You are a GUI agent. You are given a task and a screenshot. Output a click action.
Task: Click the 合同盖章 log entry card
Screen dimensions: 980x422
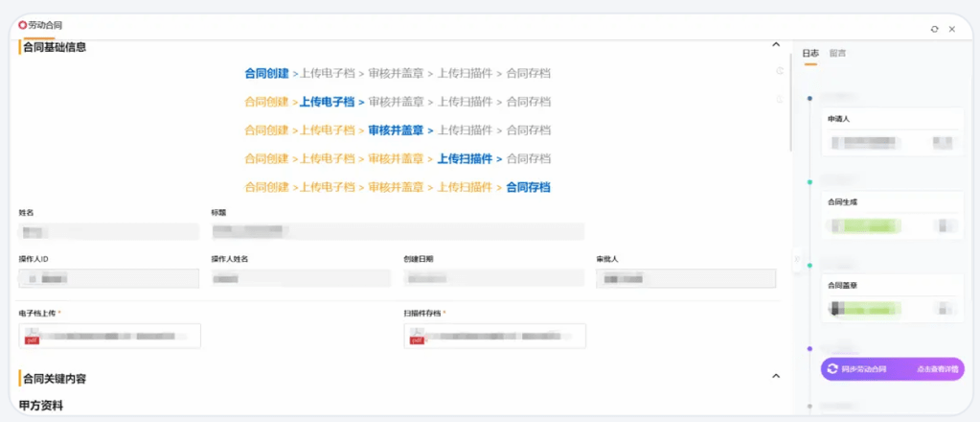click(893, 297)
